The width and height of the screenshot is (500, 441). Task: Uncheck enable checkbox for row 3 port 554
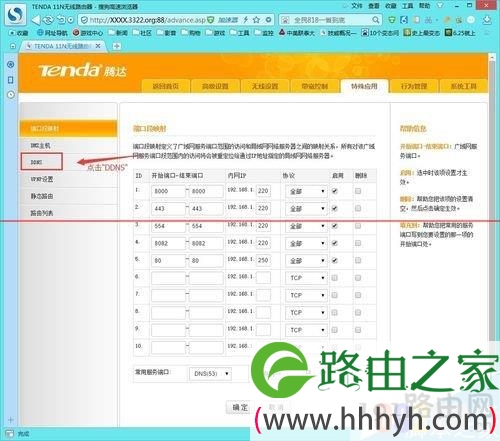click(x=335, y=226)
